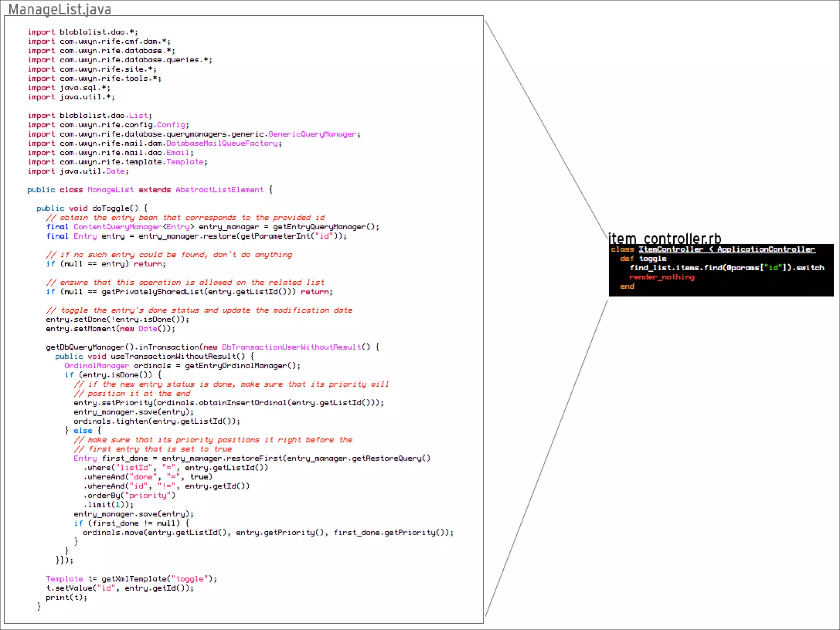Click line 'import java.util.Date;'
Viewport: 840px width, 630px height.
[x=78, y=171]
